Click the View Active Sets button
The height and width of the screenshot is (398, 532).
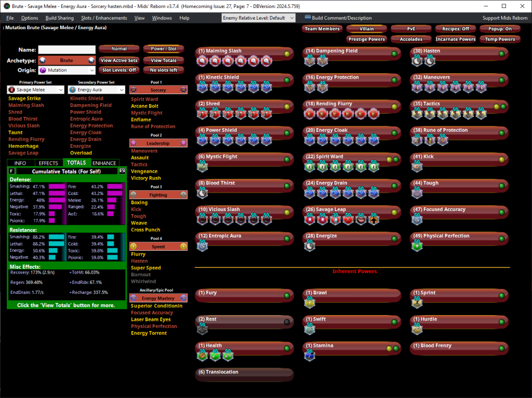119,60
